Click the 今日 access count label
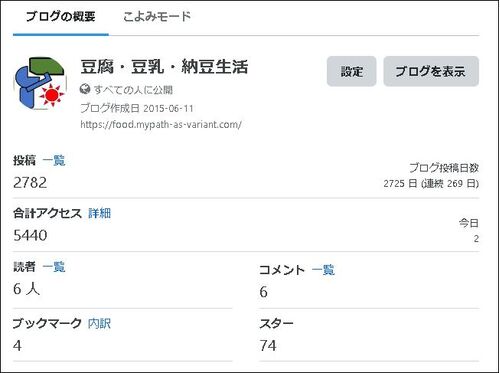This screenshot has height=373, width=500. (469, 223)
